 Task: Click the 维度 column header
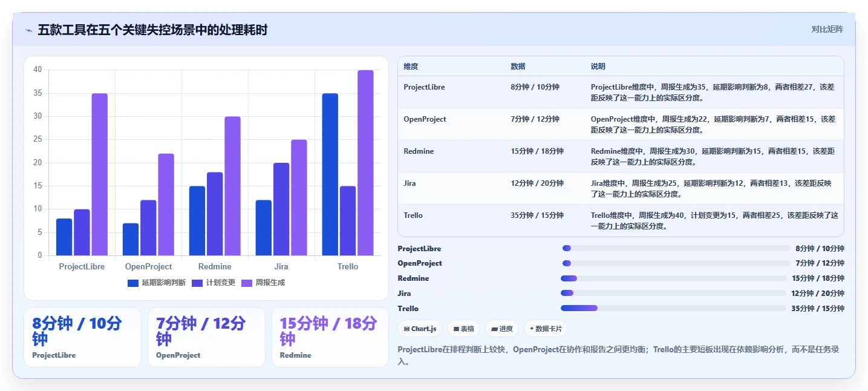[x=411, y=67]
